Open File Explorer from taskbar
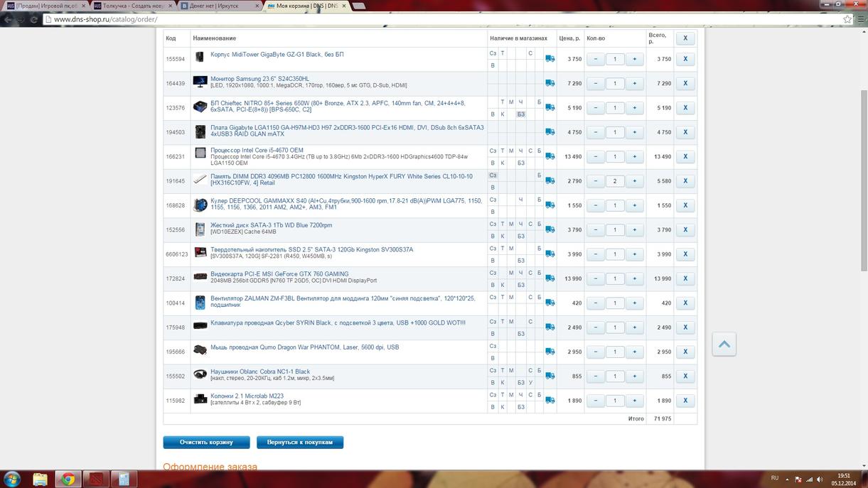The image size is (868, 488). [41, 479]
